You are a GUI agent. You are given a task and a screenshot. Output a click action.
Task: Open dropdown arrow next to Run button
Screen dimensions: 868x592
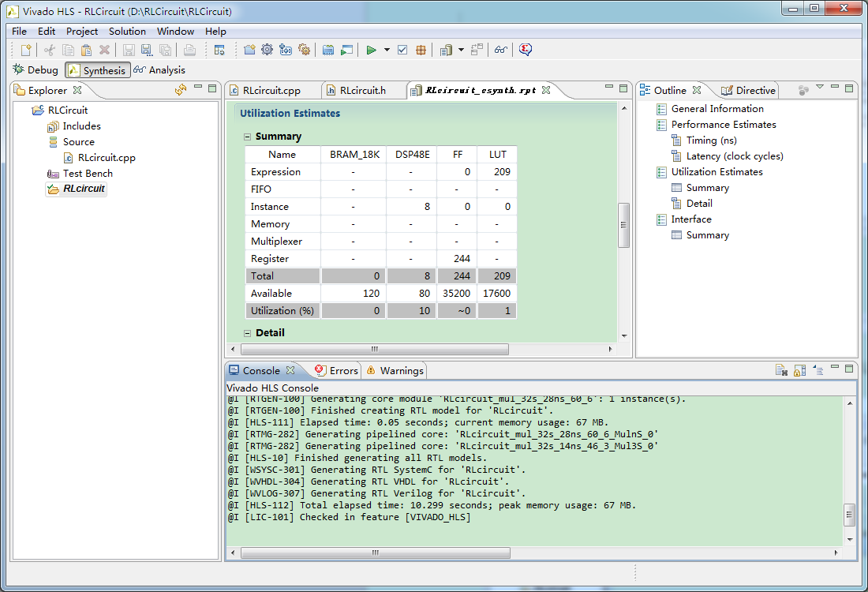coord(387,50)
